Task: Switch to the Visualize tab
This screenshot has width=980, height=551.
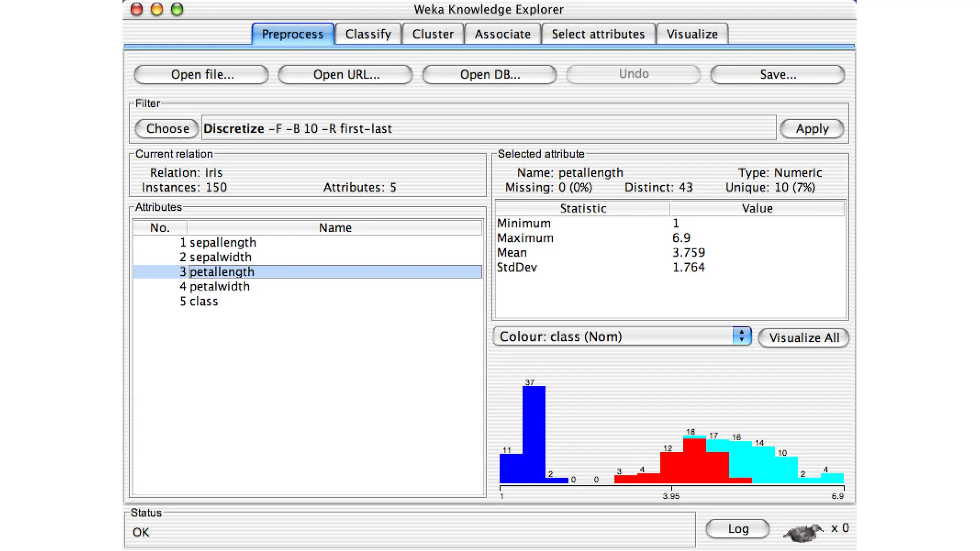Action: [x=692, y=34]
